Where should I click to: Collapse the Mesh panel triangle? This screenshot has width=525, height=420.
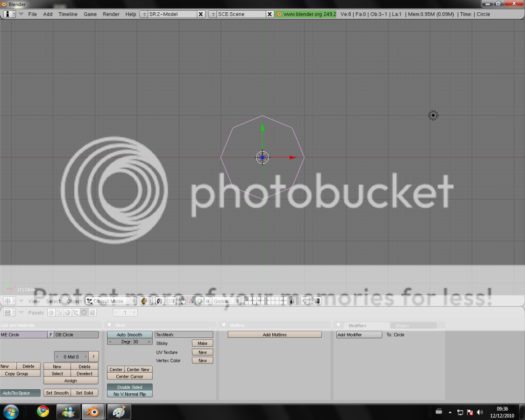coord(110,325)
